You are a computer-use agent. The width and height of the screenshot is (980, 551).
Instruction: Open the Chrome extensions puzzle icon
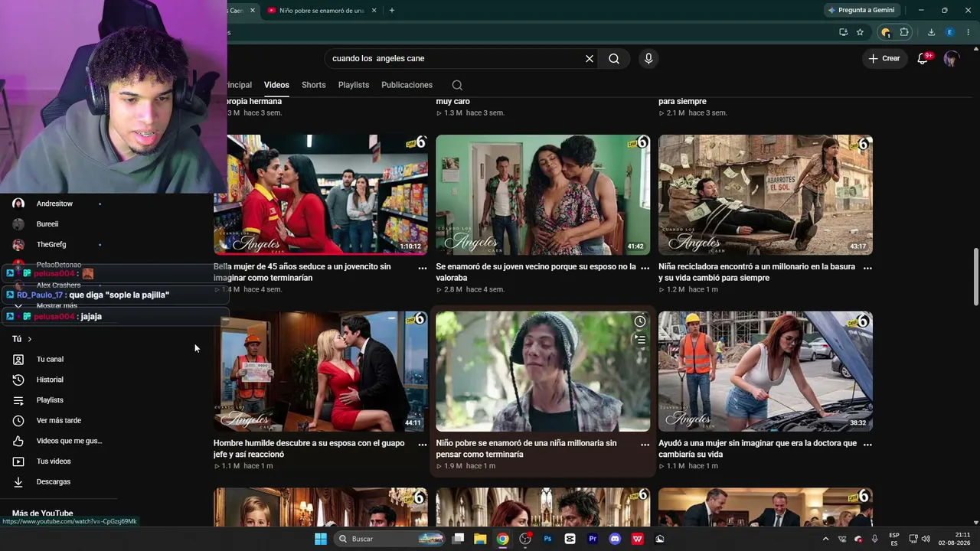click(904, 32)
